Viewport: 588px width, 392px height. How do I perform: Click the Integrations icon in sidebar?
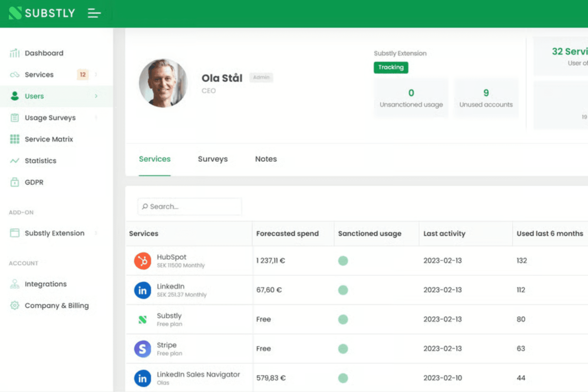[x=15, y=284]
